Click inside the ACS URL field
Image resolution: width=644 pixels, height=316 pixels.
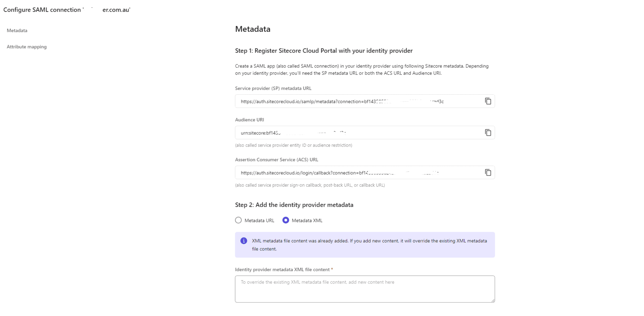[x=352, y=173]
